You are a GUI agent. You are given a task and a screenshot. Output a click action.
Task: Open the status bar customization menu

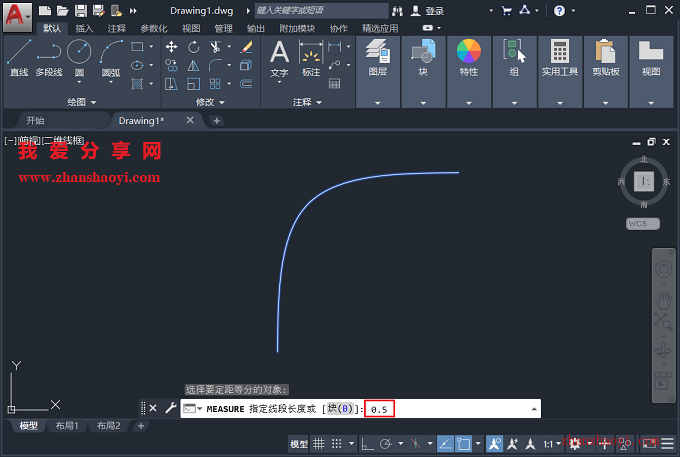[x=667, y=443]
